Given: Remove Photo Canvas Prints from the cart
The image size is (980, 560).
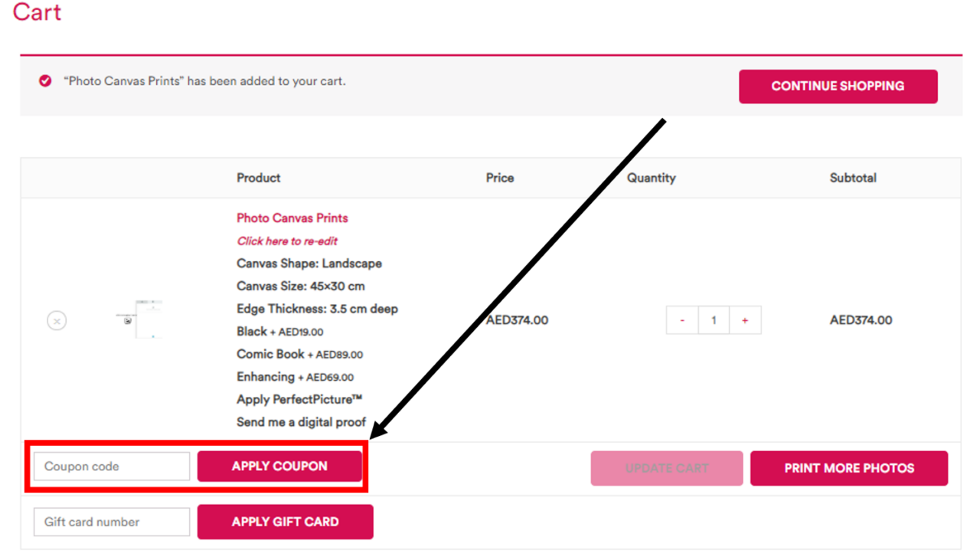Looking at the screenshot, I should [x=57, y=320].
